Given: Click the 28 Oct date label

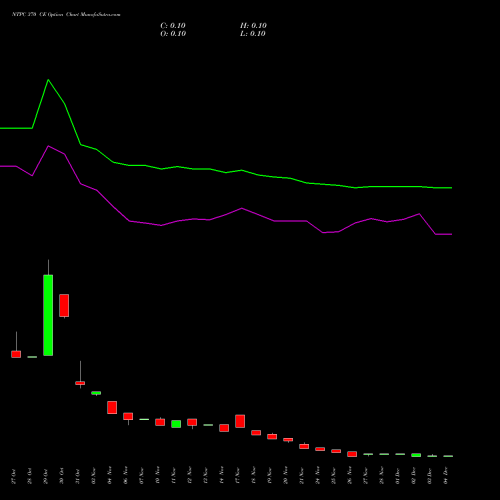Looking at the screenshot, I should [30, 476].
